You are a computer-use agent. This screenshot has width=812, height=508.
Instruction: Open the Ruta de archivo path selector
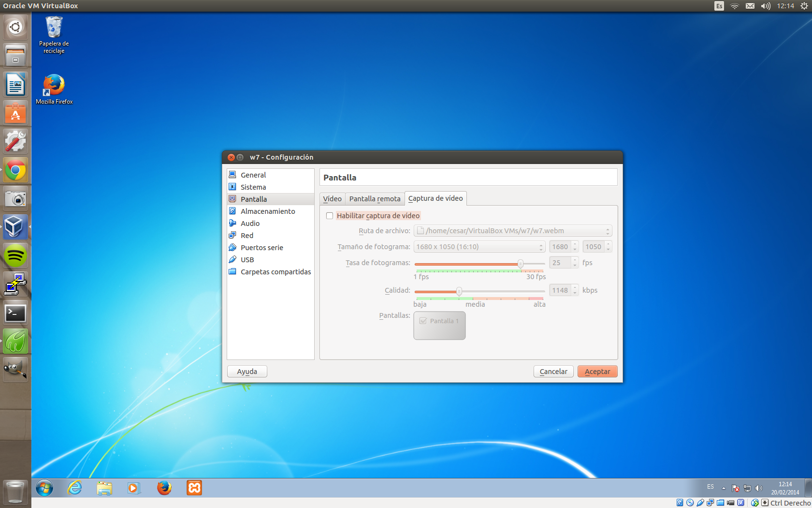(x=512, y=231)
